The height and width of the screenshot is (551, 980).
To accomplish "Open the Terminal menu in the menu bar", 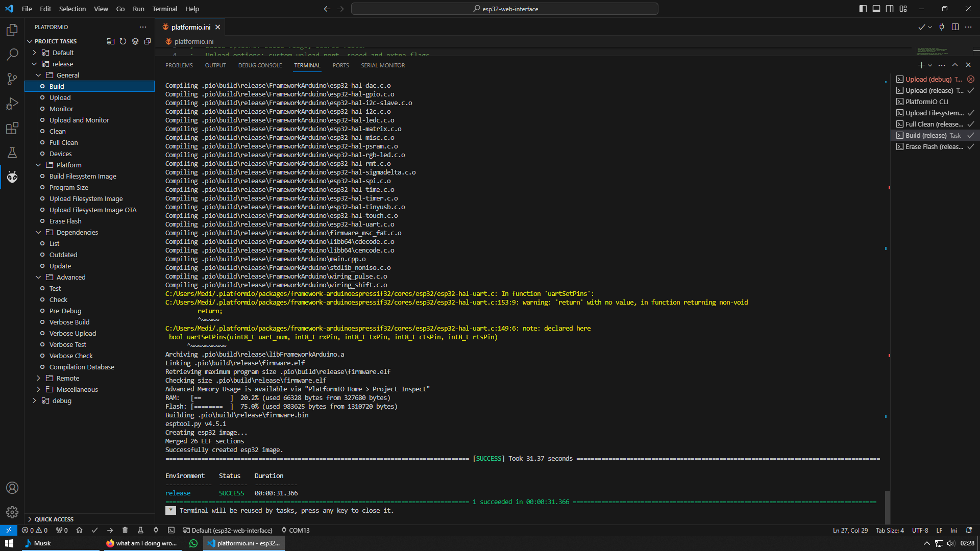I will tap(164, 9).
